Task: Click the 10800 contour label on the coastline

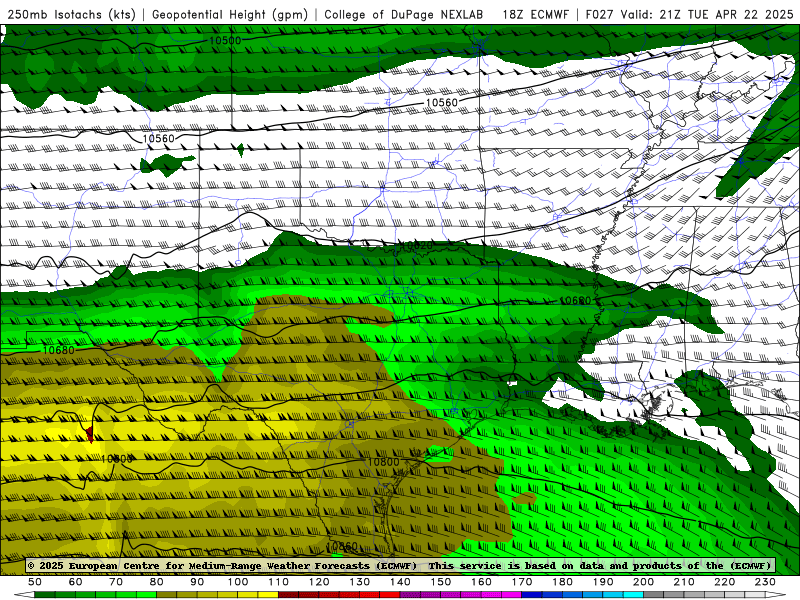Action: (384, 462)
